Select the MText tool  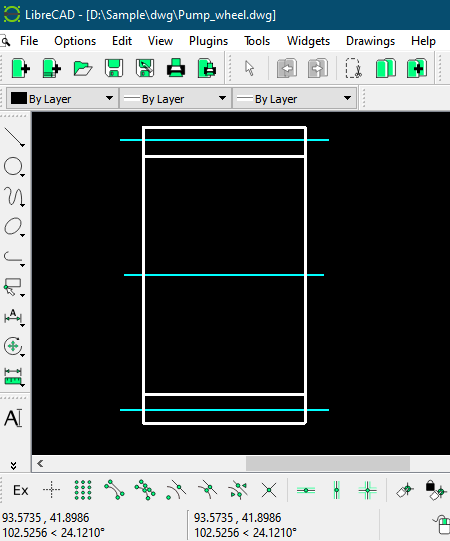[x=13, y=418]
